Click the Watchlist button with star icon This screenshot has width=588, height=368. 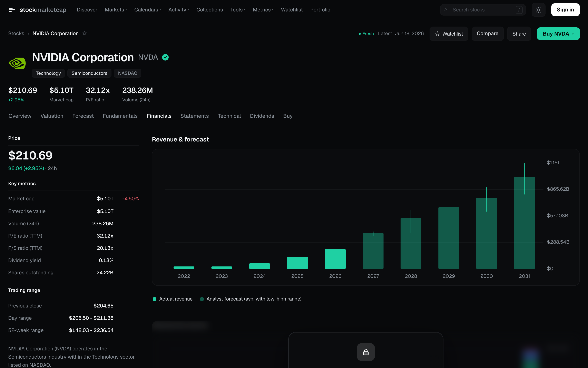[449, 34]
